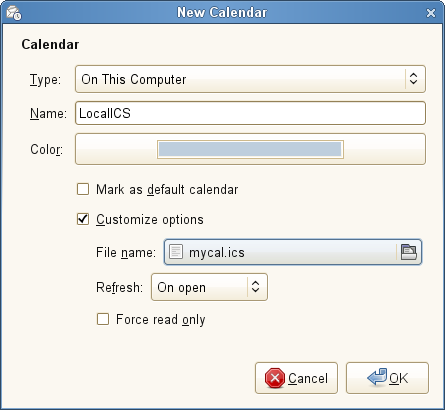This screenshot has height=410, width=445.
Task: Open the calendar color picker swatch
Action: [x=250, y=149]
